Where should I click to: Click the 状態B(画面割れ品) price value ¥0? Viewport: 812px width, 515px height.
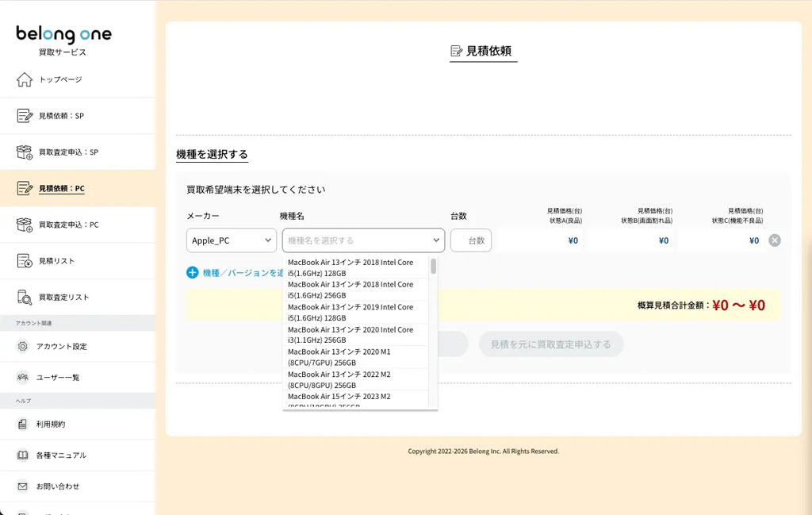pos(664,240)
